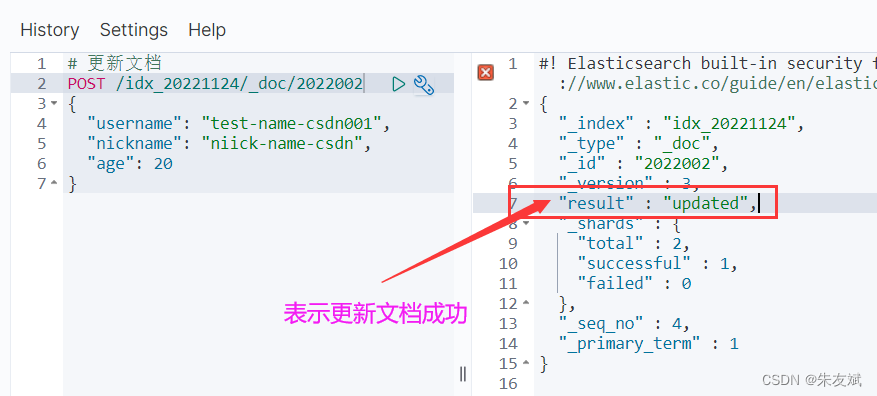Toggle the fold marker at output line 12
Viewport: 877px width, 396px height.
coord(526,303)
